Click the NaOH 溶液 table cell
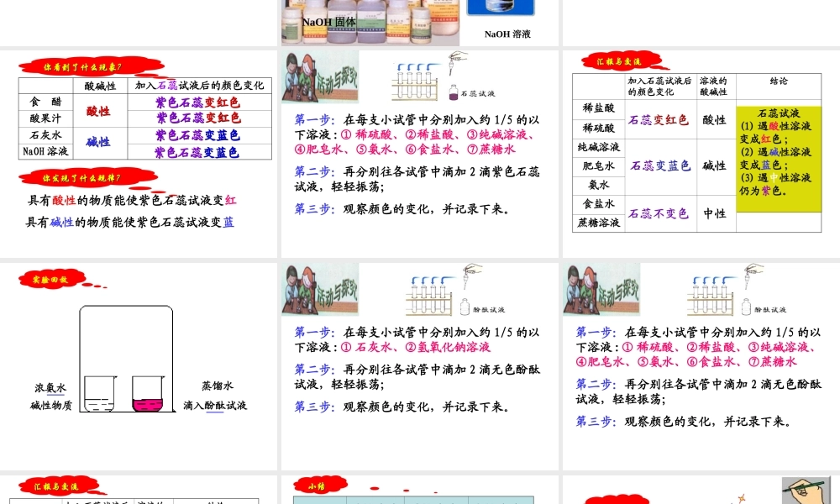 coord(46,151)
